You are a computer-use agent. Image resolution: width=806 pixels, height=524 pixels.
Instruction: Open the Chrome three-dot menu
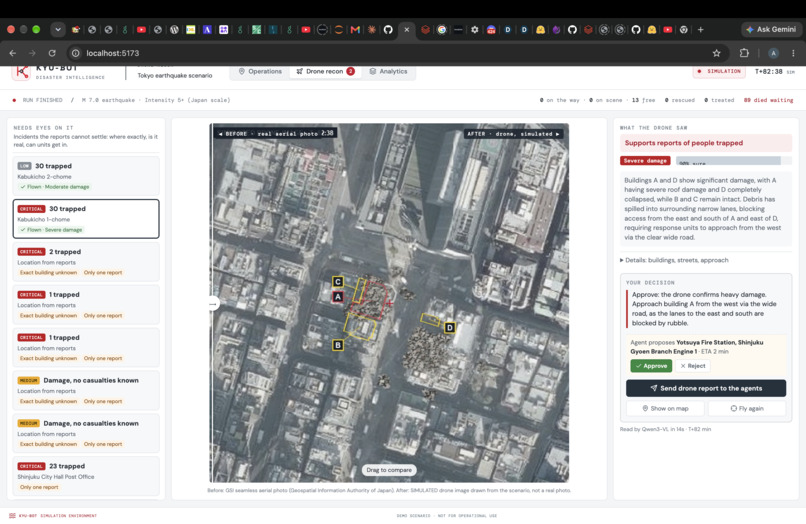pyautogui.click(x=793, y=53)
